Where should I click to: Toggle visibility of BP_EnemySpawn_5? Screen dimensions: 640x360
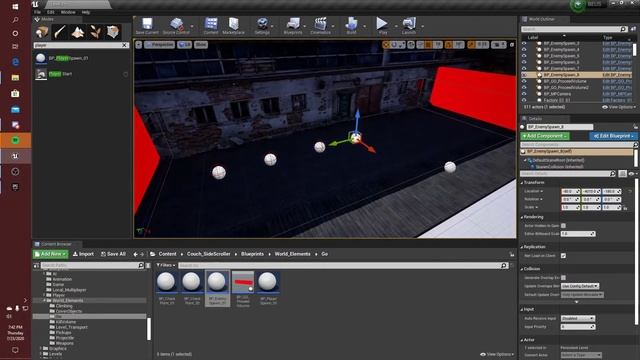(524, 56)
